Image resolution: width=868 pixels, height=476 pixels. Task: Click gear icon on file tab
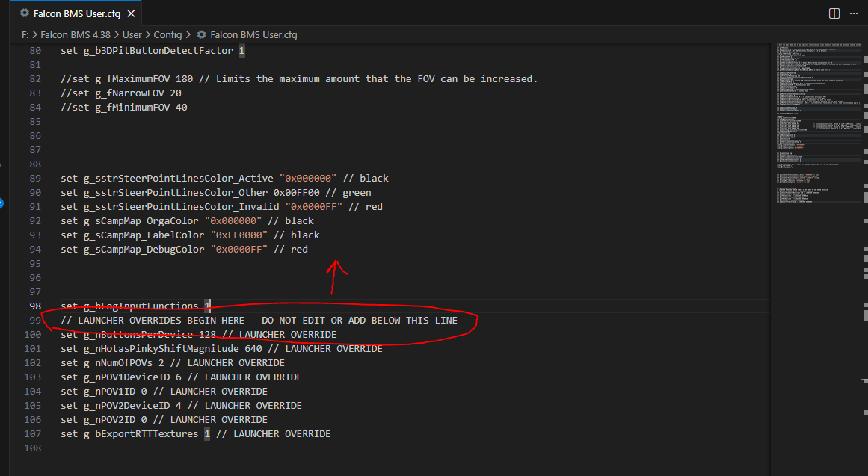[x=25, y=13]
